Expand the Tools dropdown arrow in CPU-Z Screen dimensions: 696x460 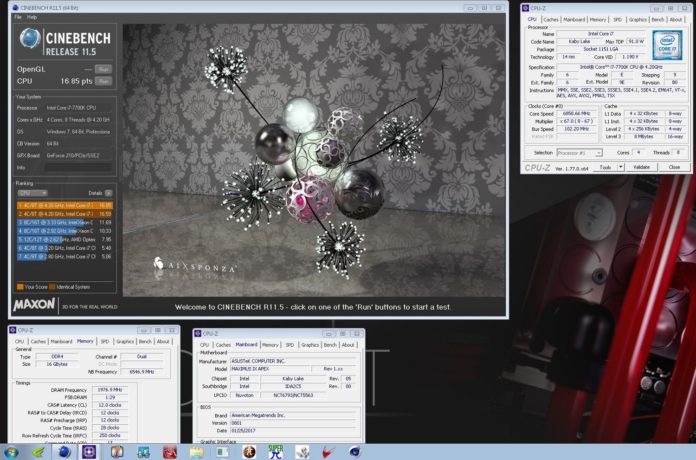(621, 167)
